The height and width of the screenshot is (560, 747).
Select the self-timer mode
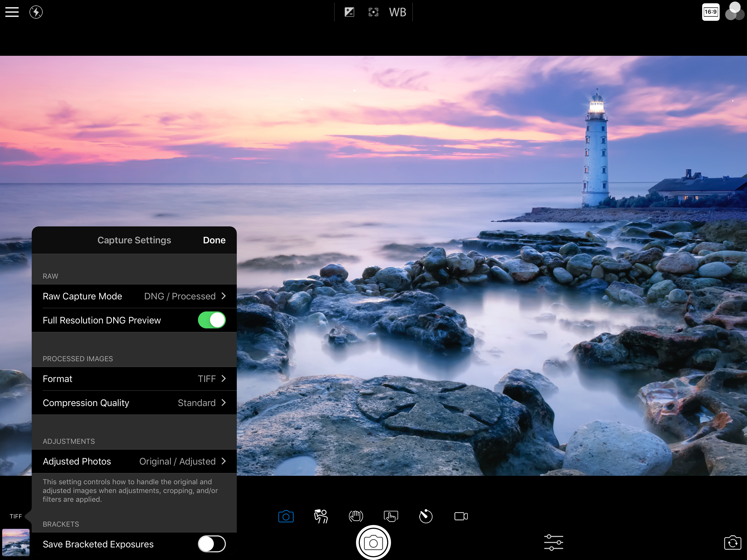click(x=425, y=516)
